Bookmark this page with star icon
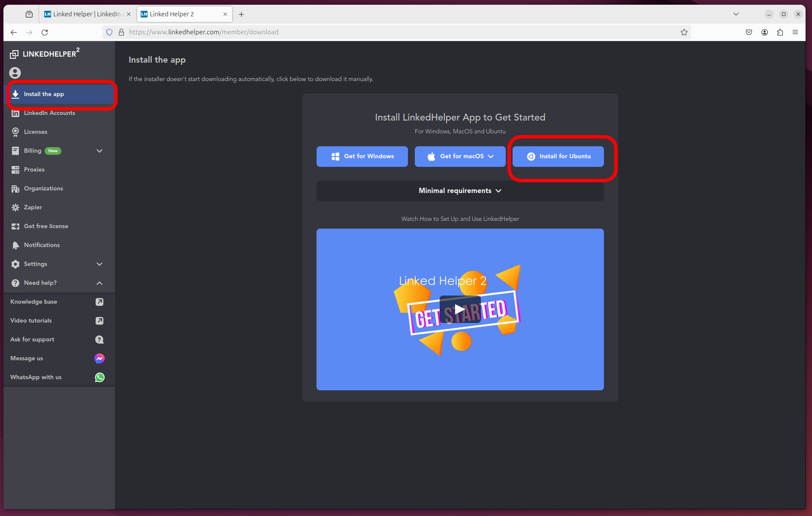 pos(684,32)
